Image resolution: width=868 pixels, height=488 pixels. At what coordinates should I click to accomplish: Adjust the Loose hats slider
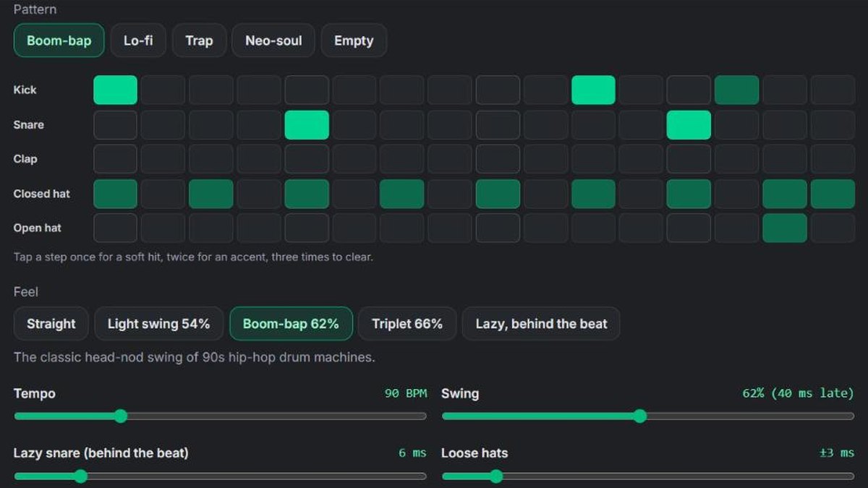tap(648, 476)
